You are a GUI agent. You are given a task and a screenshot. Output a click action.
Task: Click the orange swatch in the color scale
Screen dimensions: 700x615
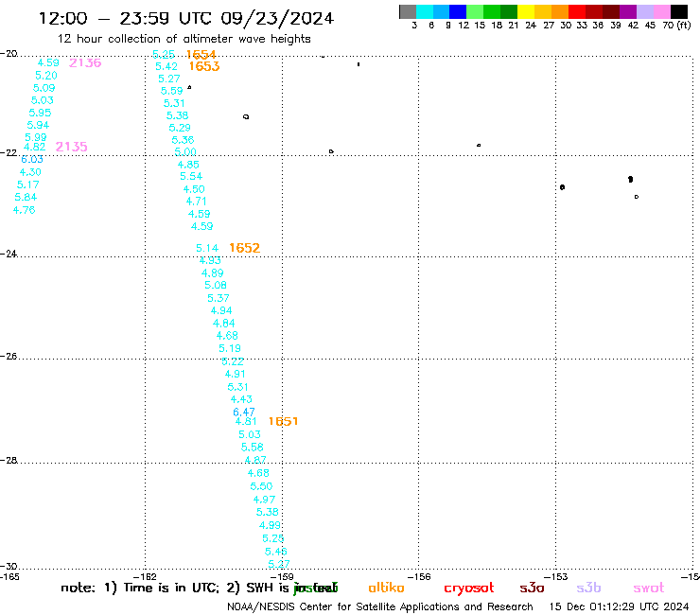pos(560,11)
